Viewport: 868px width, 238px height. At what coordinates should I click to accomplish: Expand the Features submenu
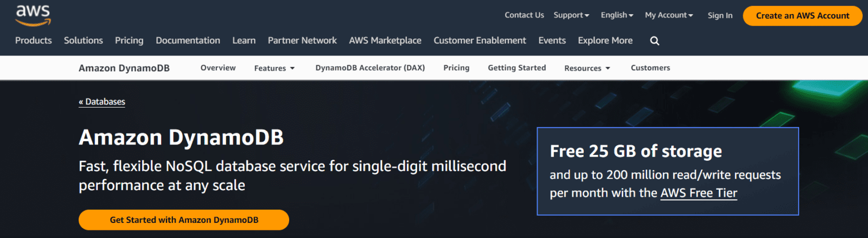point(275,68)
